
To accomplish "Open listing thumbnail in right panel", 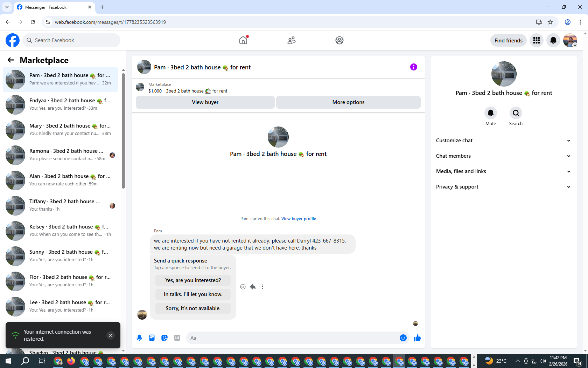I will coord(504,74).
